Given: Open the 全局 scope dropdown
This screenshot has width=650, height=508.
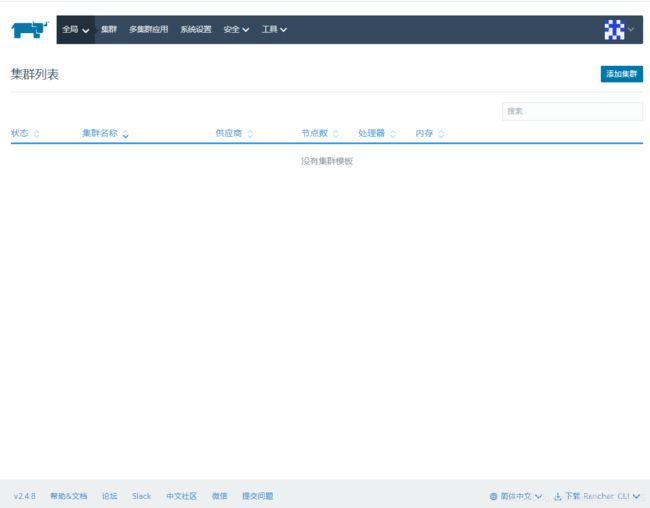Looking at the screenshot, I should pyautogui.click(x=75, y=29).
